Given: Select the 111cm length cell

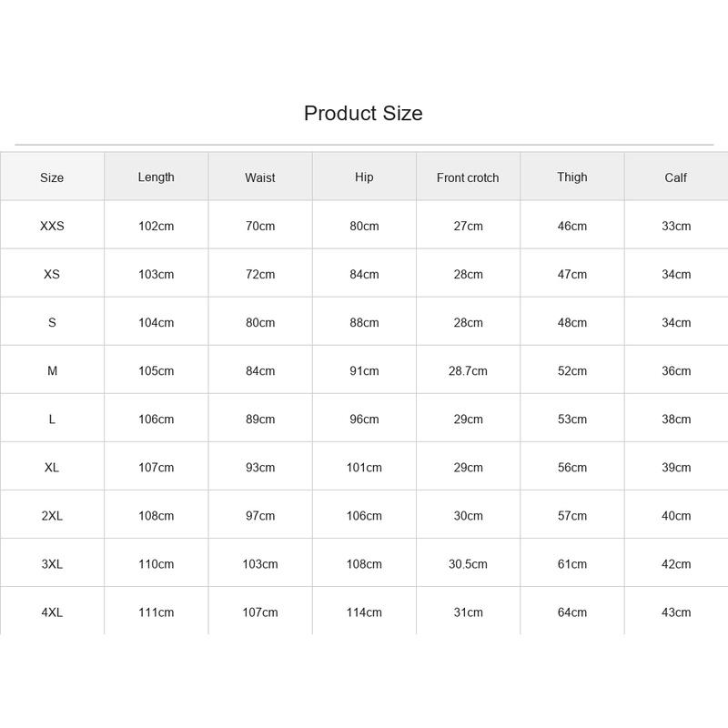Looking at the screenshot, I should click(156, 612).
